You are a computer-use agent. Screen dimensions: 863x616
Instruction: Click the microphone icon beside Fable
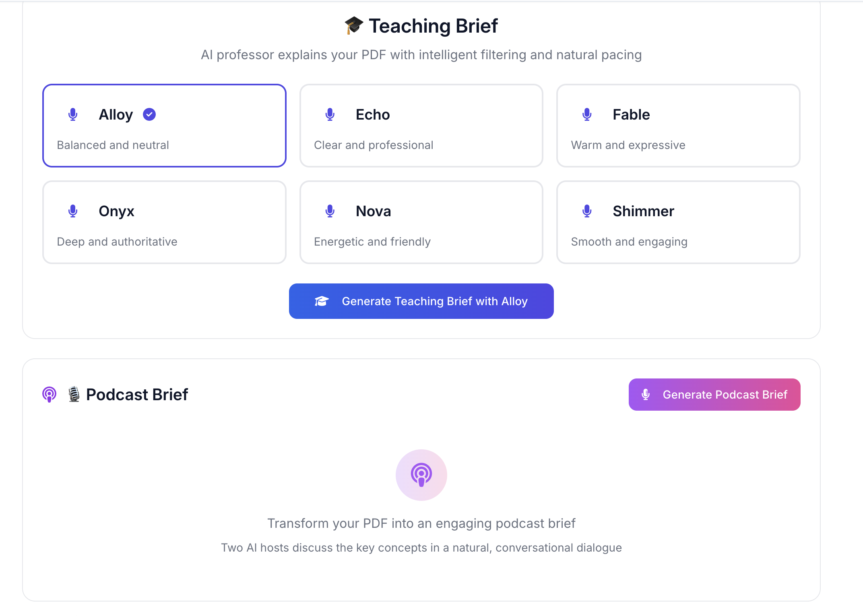pos(587,115)
